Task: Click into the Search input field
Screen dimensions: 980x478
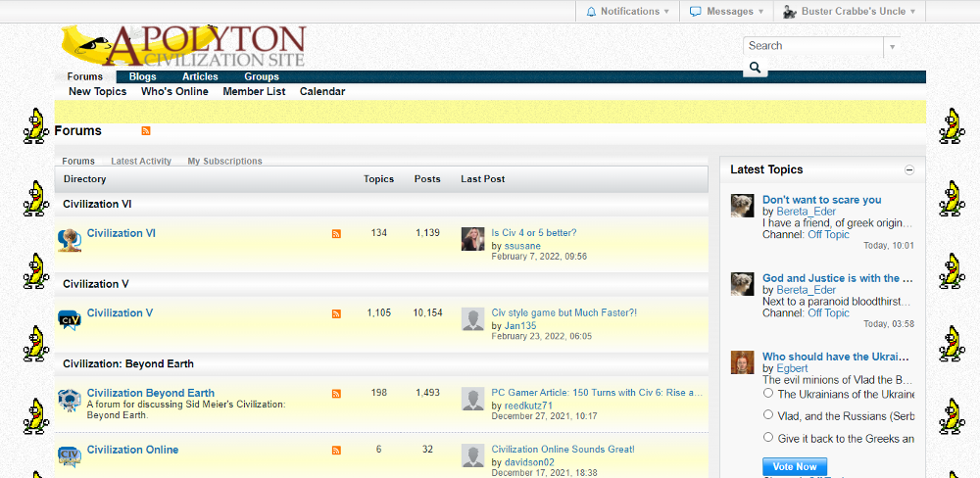Action: [813, 46]
